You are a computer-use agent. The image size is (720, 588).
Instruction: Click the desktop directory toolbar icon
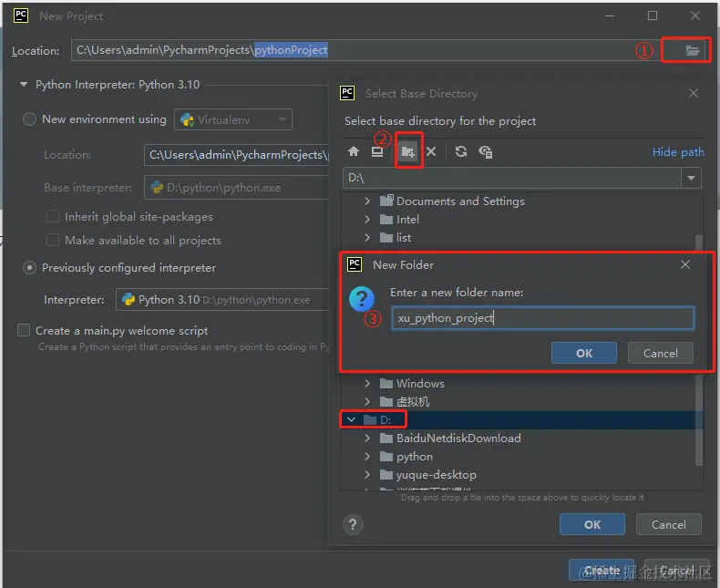click(377, 151)
